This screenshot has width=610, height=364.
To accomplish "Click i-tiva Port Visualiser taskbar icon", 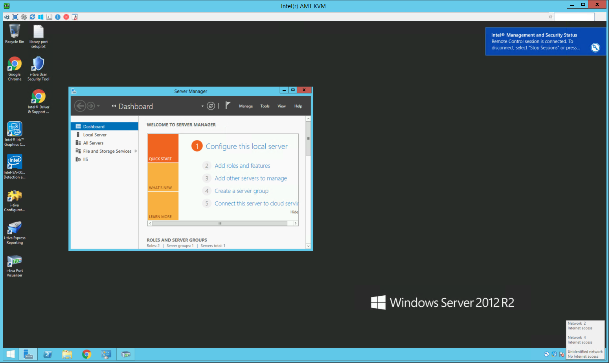I will pyautogui.click(x=126, y=355).
